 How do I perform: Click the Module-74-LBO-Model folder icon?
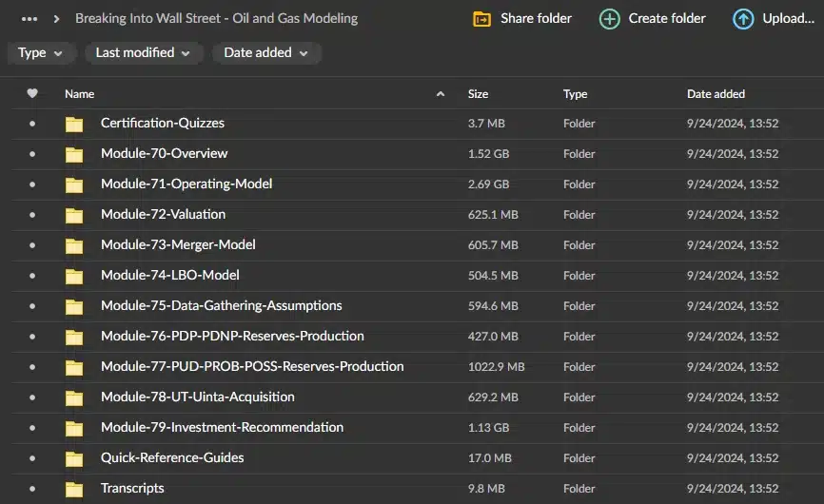[x=74, y=276]
